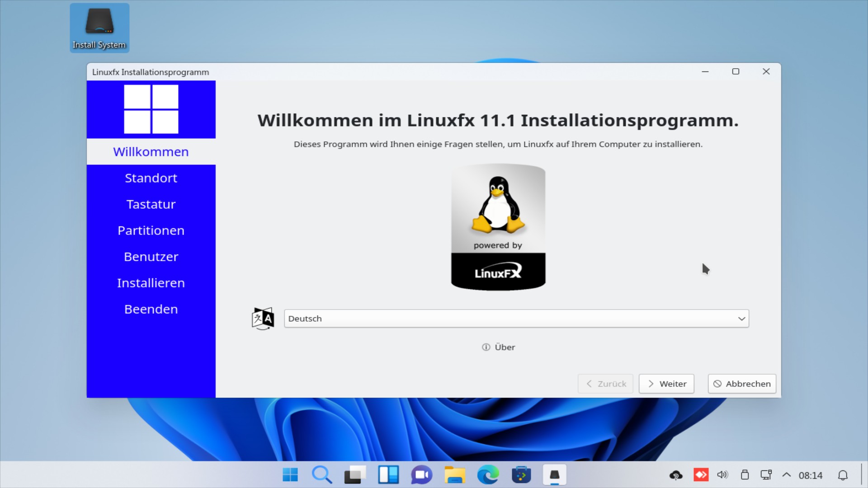Viewport: 868px width, 488px height.
Task: Open AnyDesk from the system tray
Action: click(701, 475)
